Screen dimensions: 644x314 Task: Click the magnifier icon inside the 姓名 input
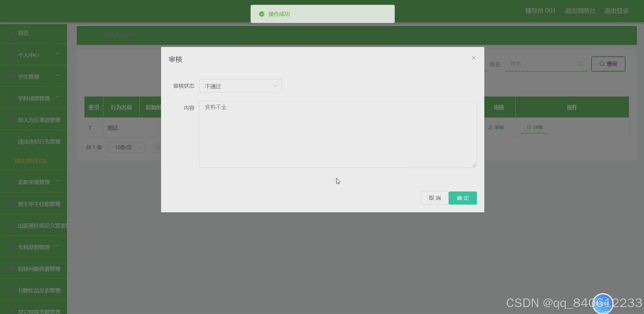[581, 64]
